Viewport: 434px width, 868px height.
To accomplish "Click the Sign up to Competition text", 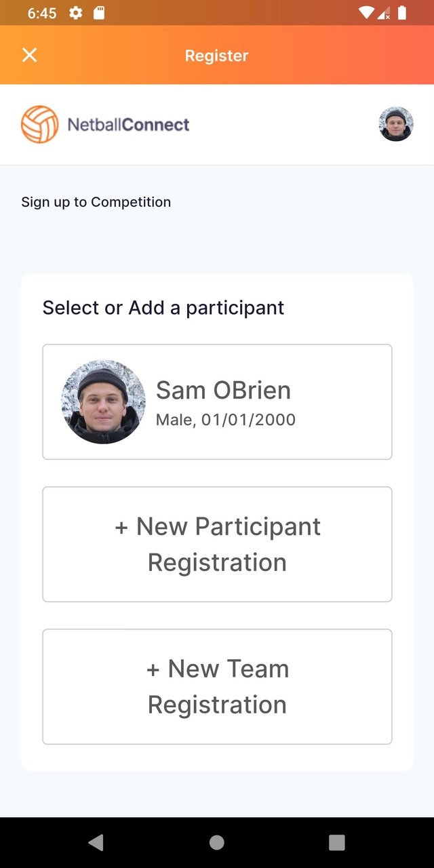I will (x=96, y=202).
